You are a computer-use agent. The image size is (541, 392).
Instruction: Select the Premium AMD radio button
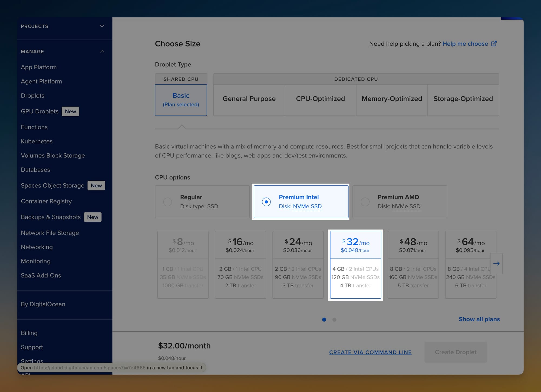365,202
